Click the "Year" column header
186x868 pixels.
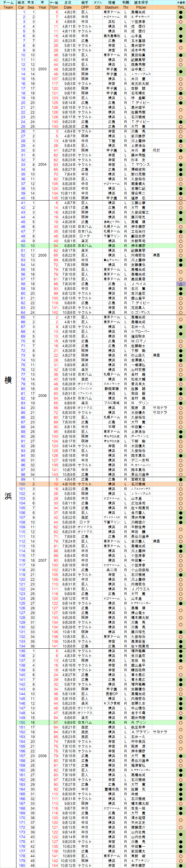click(42, 7)
